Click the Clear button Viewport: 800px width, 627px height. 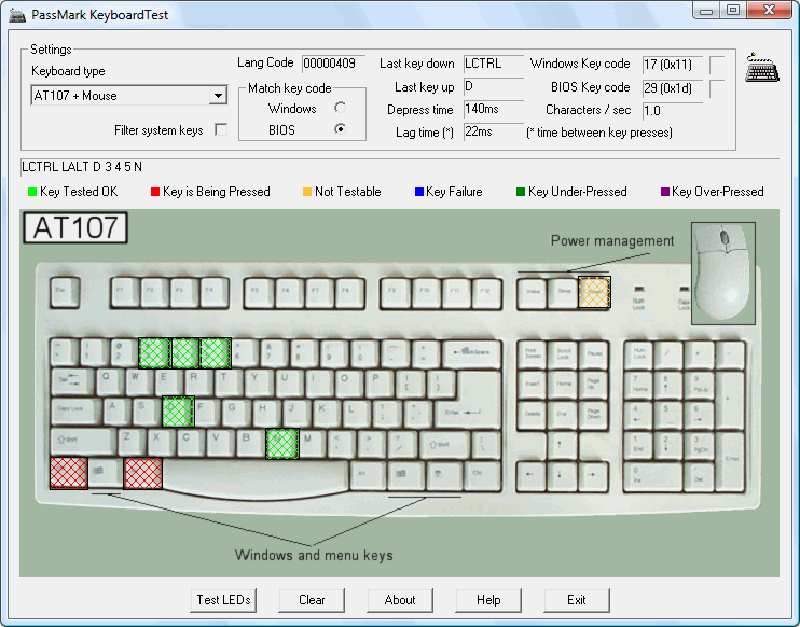tap(312, 600)
